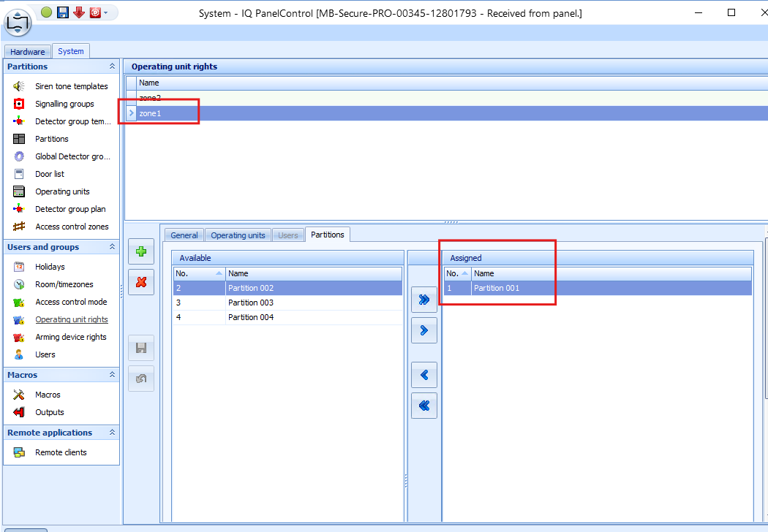This screenshot has width=768, height=532.
Task: Collapse the Users and groups section
Action: point(112,247)
